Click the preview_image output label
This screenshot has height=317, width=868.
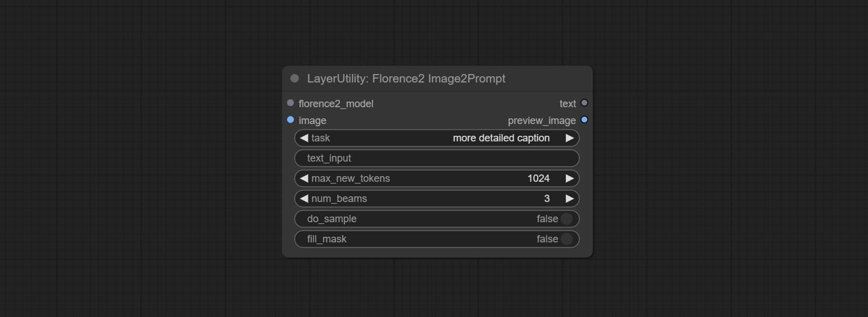coord(542,121)
